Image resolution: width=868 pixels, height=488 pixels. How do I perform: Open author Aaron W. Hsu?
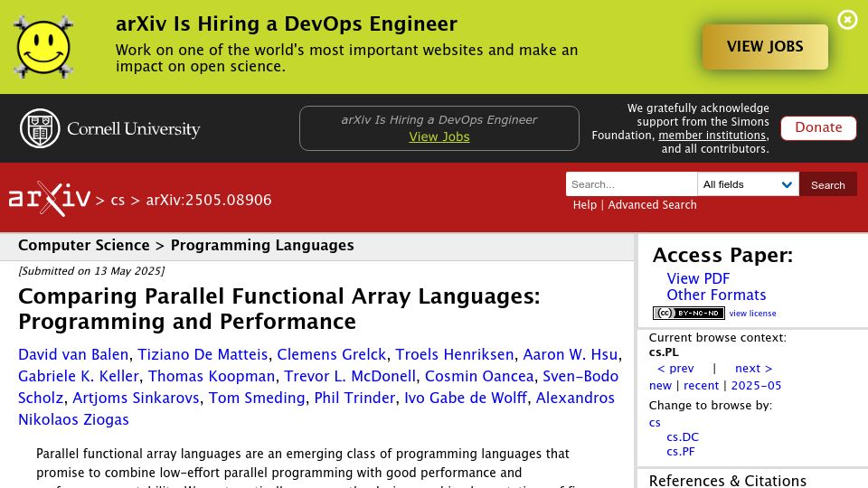tap(571, 354)
